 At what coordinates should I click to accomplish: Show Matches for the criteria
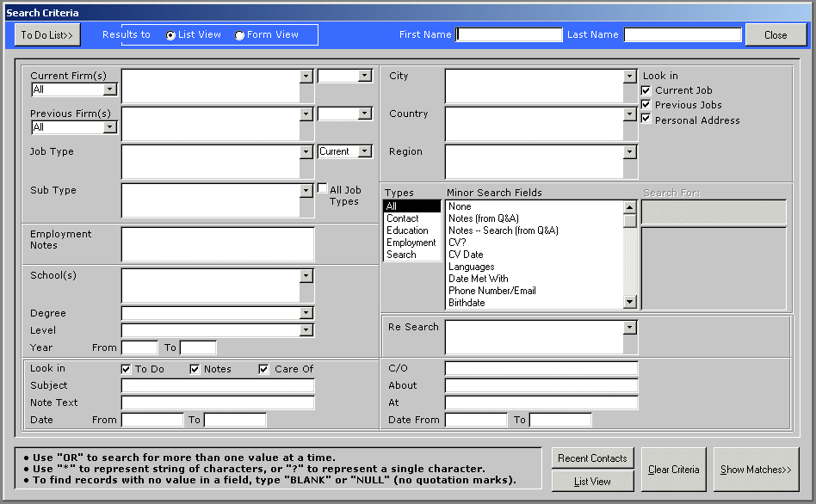coord(756,470)
